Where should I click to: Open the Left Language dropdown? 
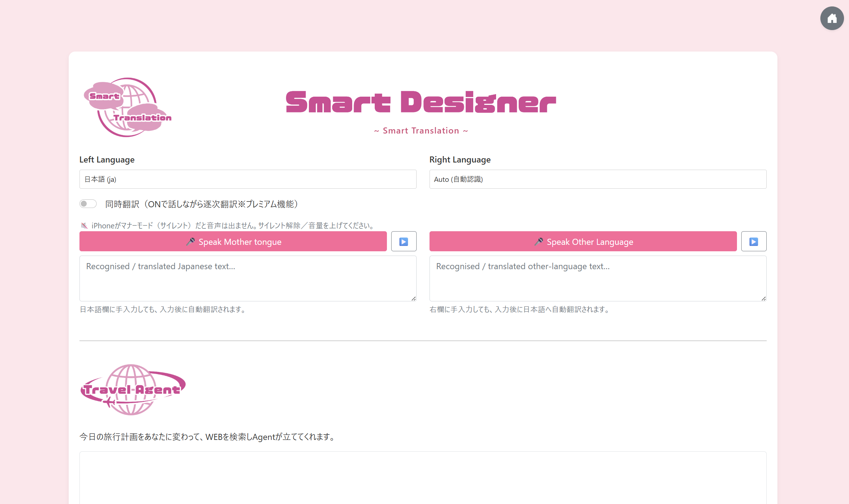(248, 179)
